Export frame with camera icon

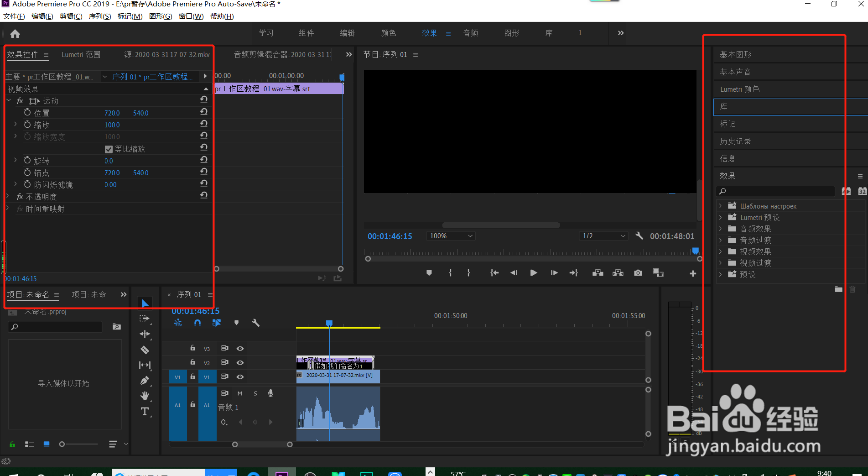tap(638, 273)
